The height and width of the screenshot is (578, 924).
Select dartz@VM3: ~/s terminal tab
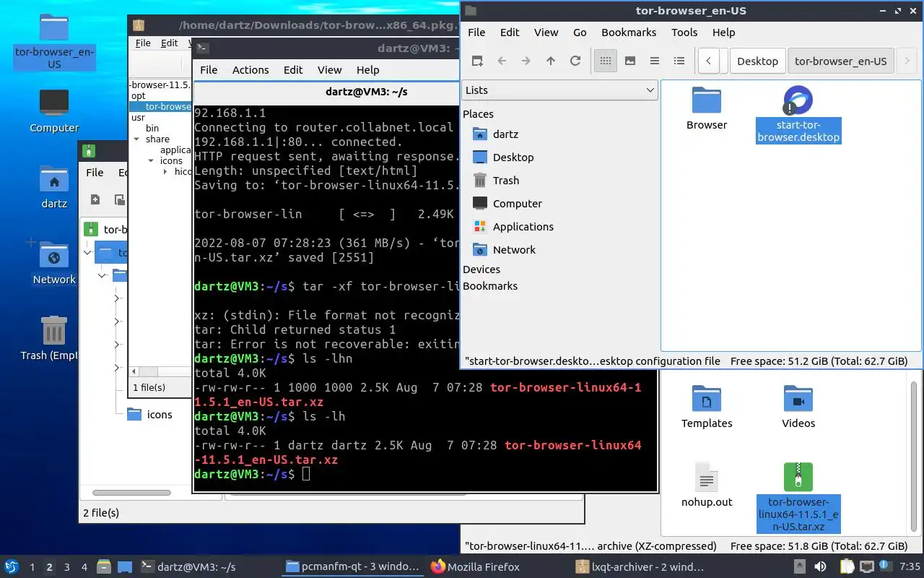click(367, 92)
